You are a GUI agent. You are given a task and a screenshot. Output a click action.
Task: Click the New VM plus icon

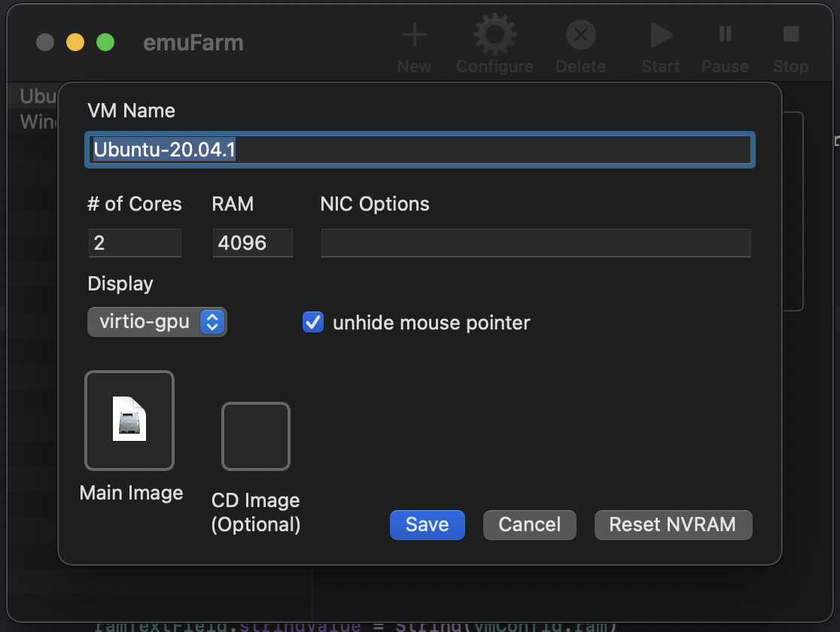pos(414,35)
